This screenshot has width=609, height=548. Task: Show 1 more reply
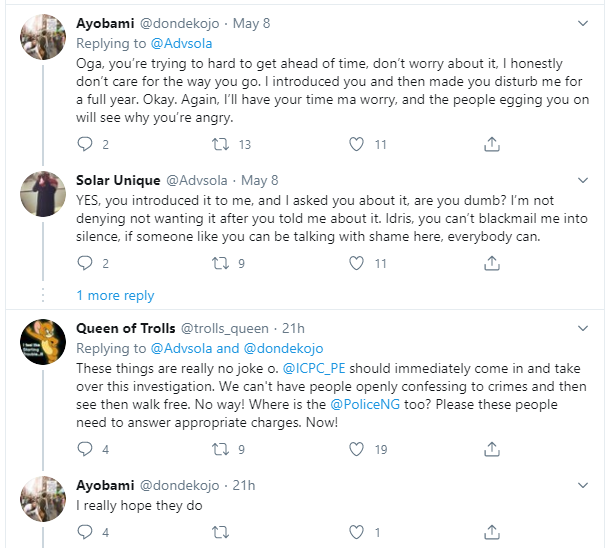(115, 295)
